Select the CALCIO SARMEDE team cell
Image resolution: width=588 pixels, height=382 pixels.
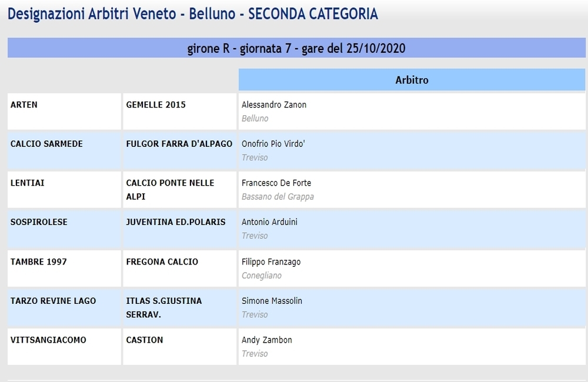pos(64,150)
